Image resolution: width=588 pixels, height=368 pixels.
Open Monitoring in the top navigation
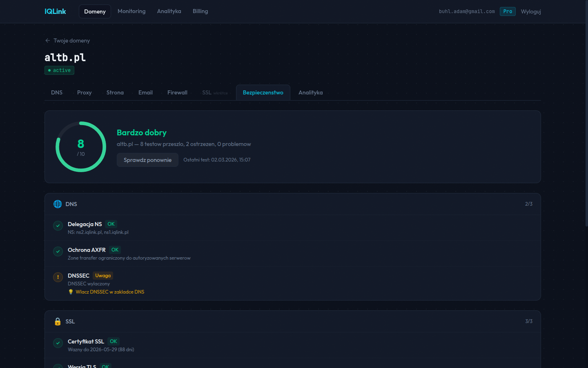click(x=131, y=11)
